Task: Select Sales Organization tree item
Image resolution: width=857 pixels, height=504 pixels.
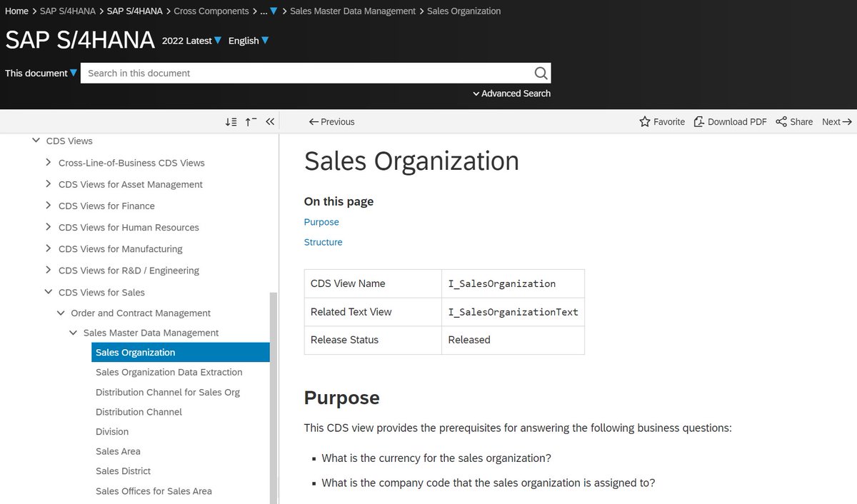Action: [181, 353]
